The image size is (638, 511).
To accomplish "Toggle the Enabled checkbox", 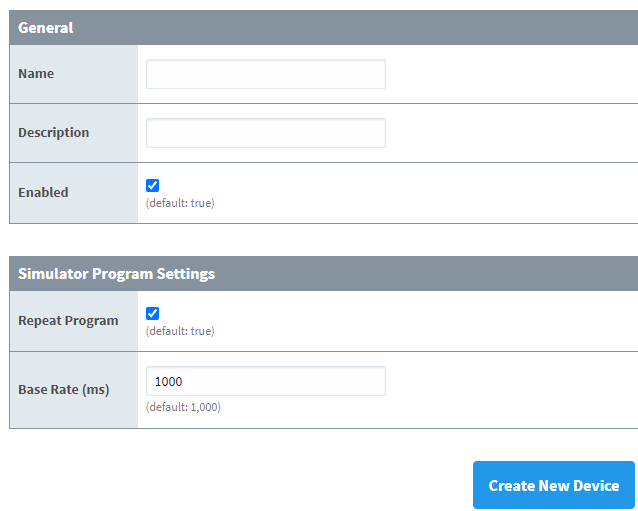I will point(152,185).
